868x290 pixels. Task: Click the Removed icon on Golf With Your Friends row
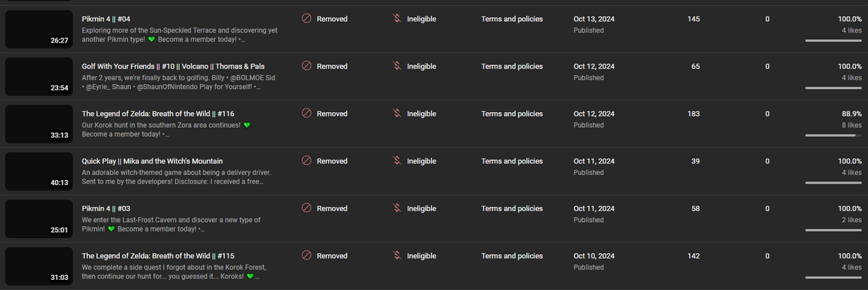click(307, 67)
